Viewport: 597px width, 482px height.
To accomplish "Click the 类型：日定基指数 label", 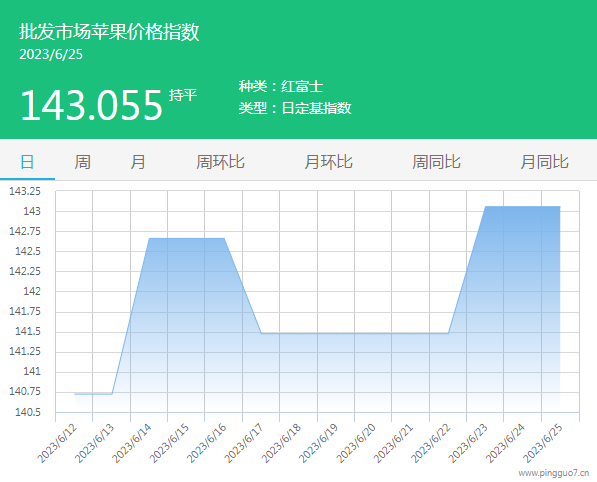I will [x=295, y=108].
